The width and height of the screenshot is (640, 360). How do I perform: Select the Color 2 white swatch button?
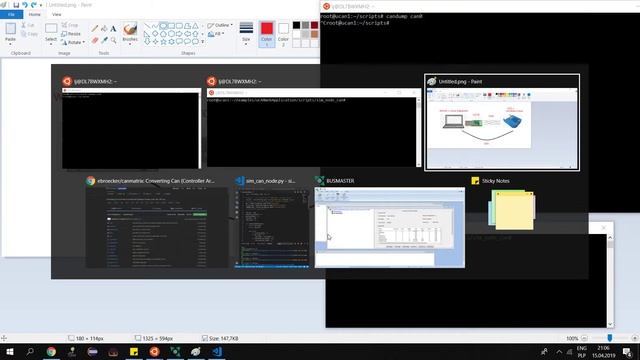[283, 34]
